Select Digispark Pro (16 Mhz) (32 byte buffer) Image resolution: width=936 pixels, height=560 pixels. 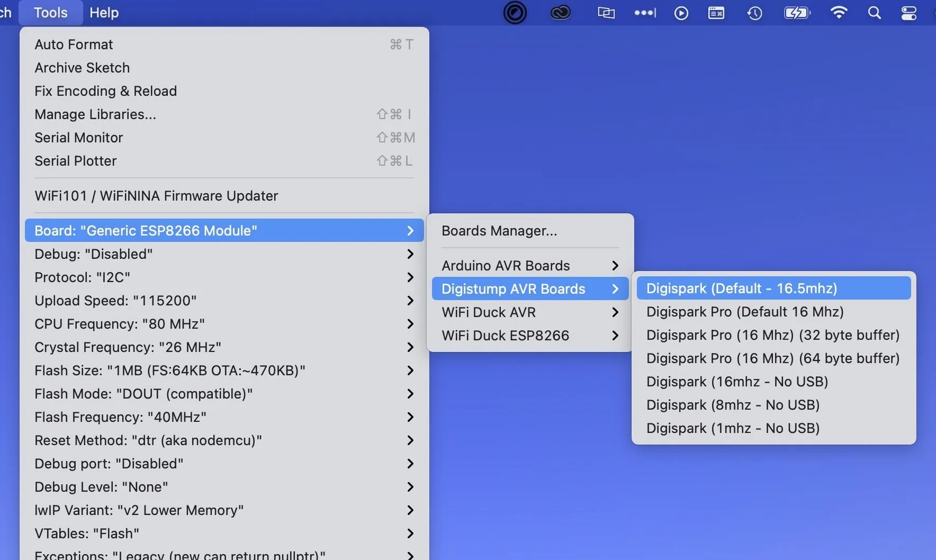coord(774,335)
